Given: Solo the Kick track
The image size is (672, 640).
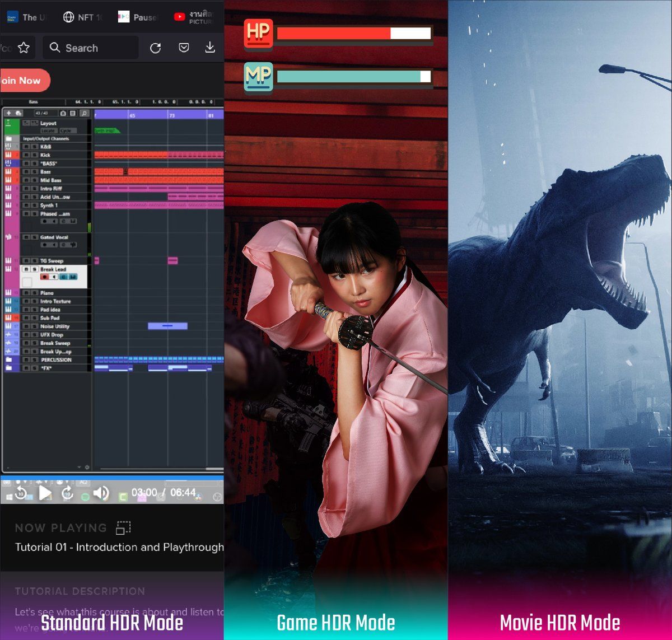Looking at the screenshot, I should coord(35,155).
